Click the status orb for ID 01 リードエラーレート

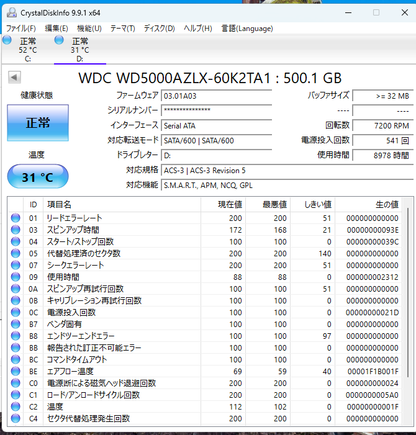[x=15, y=218]
